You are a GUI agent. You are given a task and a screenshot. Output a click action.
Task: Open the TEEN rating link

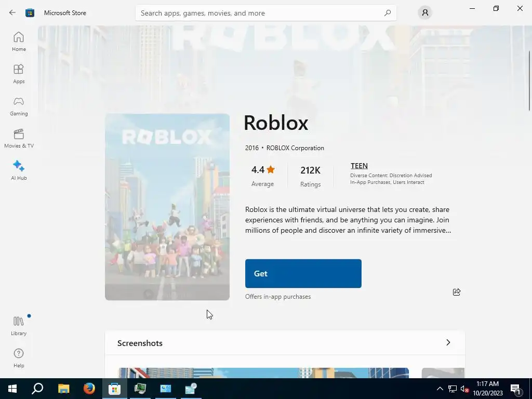pos(359,166)
